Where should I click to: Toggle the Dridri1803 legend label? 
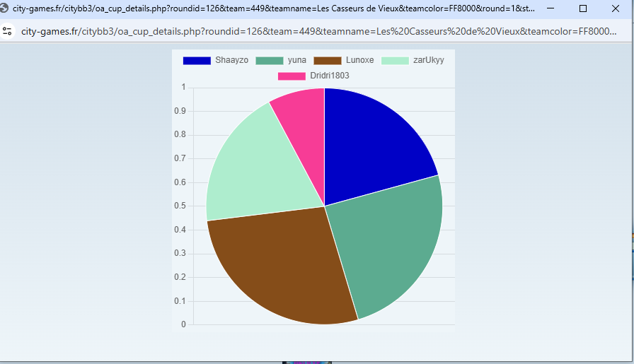[x=329, y=76]
